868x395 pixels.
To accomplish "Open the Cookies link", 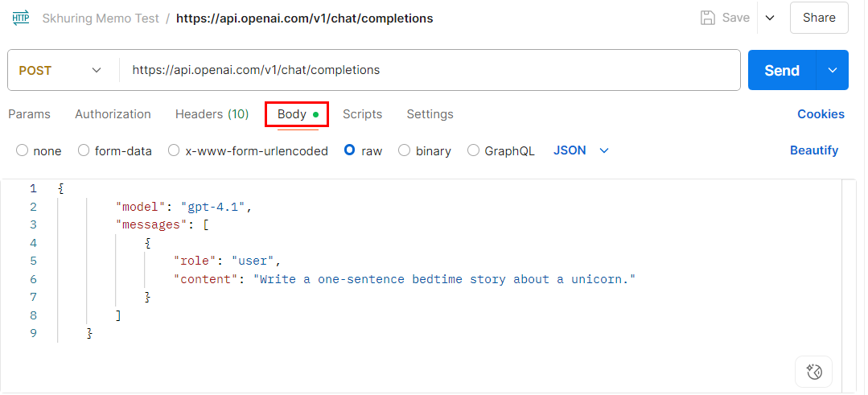I will click(821, 114).
